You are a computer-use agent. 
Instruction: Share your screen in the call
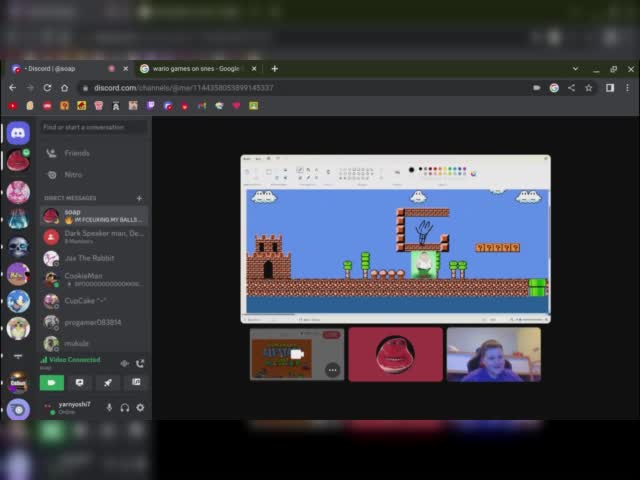click(x=80, y=382)
